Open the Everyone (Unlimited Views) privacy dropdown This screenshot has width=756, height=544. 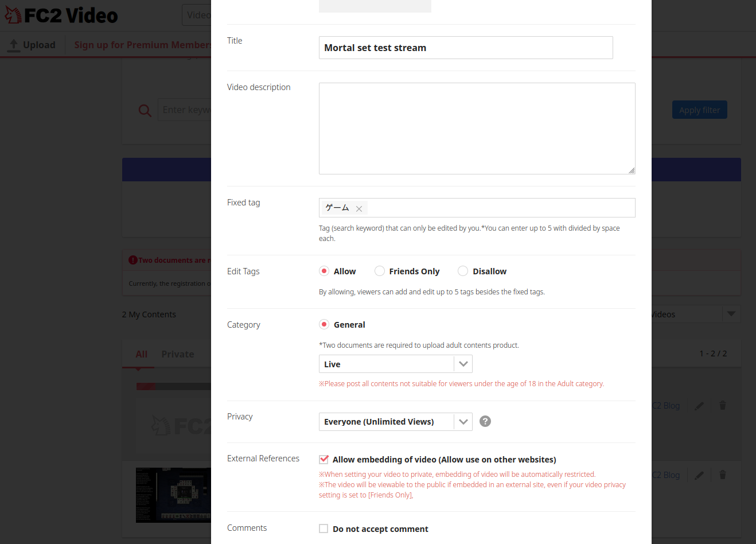pyautogui.click(x=396, y=422)
